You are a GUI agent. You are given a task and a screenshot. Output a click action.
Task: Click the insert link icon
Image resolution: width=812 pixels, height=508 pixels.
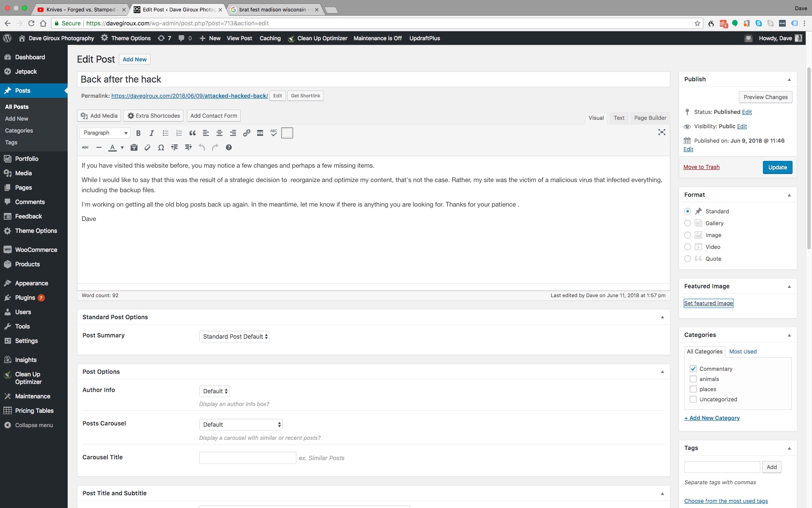tap(247, 133)
